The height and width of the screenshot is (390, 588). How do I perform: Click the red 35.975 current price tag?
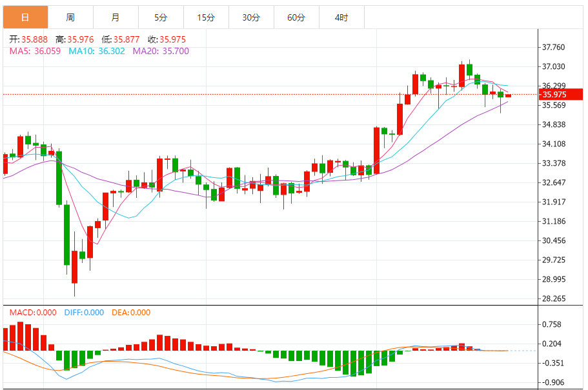(x=561, y=94)
